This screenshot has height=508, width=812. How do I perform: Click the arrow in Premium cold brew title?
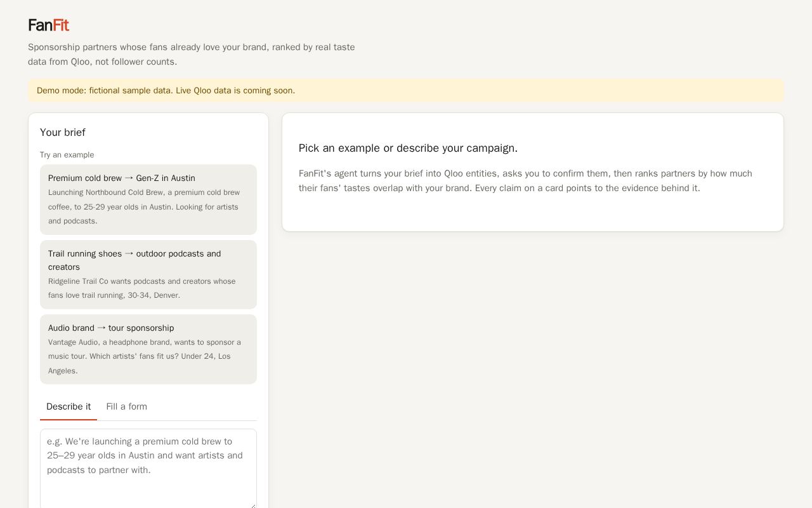point(129,178)
